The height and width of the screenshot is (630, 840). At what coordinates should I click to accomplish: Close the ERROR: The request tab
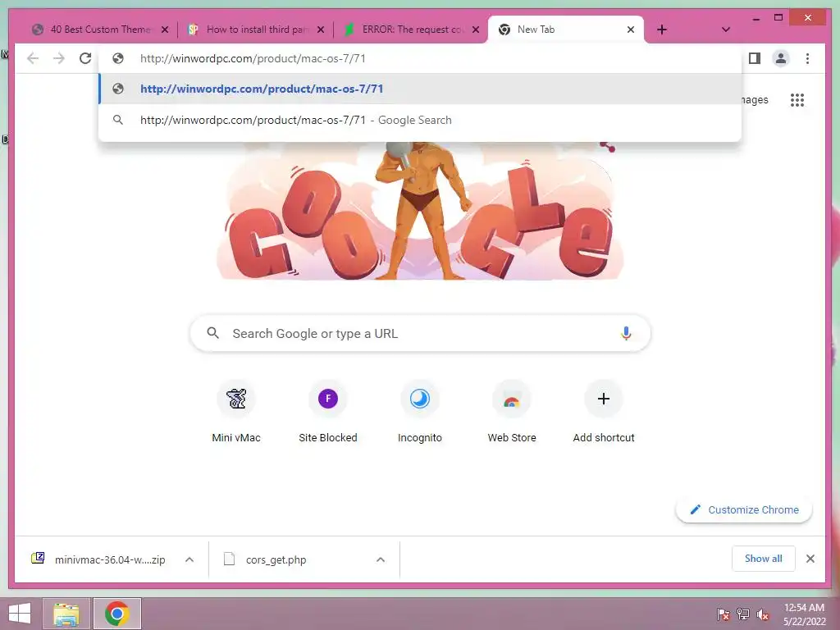pos(475,30)
